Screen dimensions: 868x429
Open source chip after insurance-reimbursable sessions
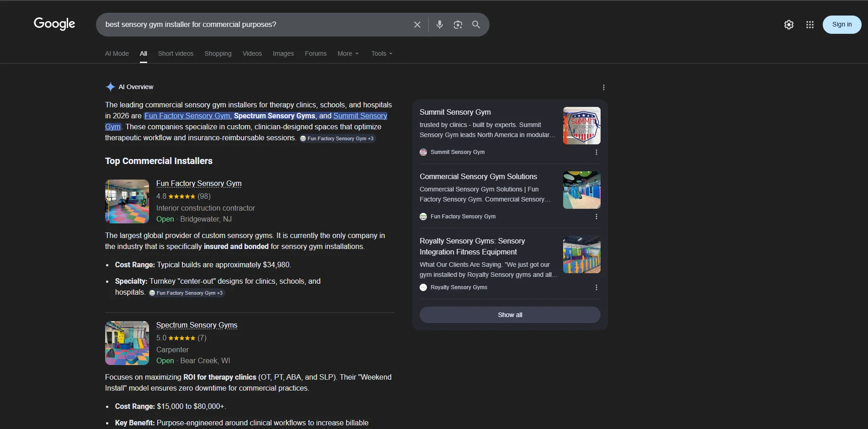(x=337, y=138)
